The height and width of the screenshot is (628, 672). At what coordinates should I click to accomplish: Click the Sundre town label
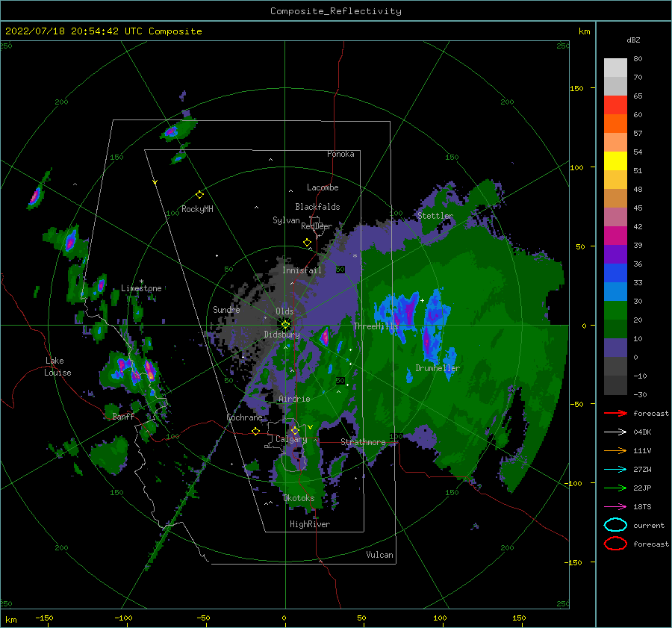[x=226, y=310]
